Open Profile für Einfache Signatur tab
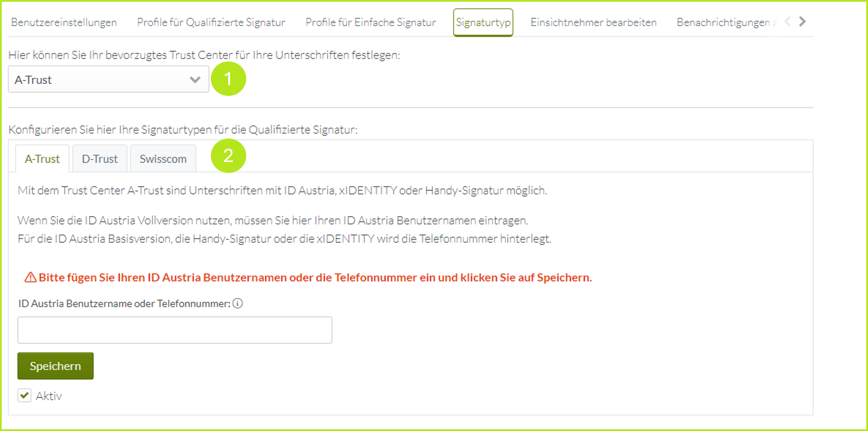This screenshot has width=868, height=431. tap(370, 22)
